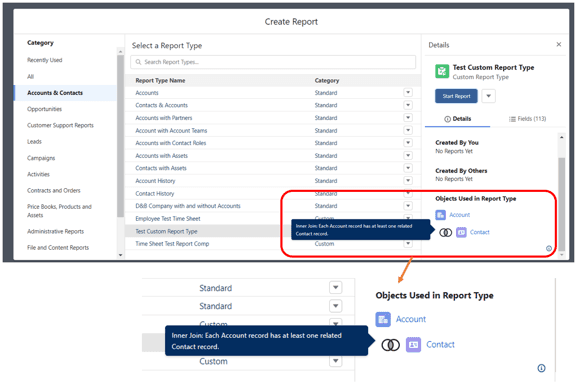Screen dimensions: 578x388
Task: Switch to the Fields (113) tab
Action: click(527, 119)
